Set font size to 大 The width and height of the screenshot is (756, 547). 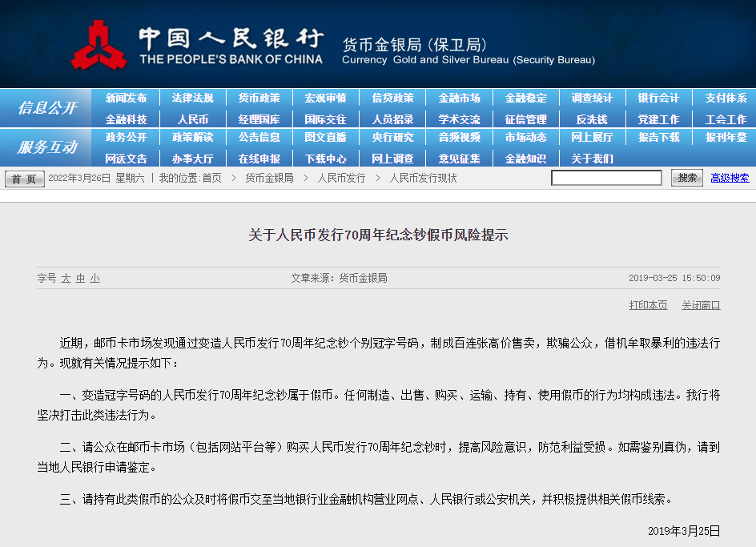click(x=66, y=279)
